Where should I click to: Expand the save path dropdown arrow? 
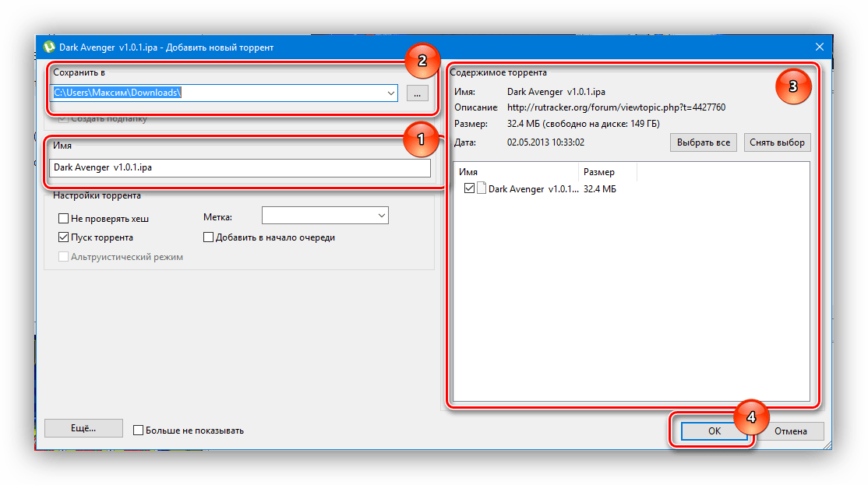point(391,93)
